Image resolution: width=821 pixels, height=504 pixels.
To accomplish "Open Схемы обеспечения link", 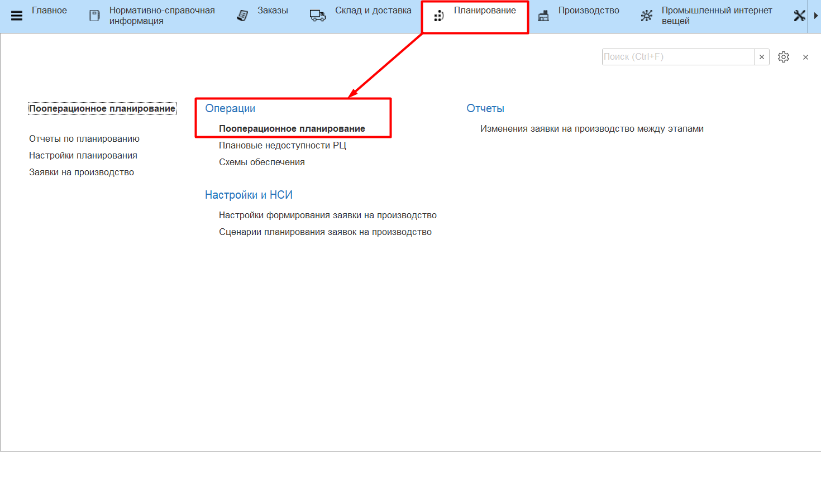I will 261,162.
